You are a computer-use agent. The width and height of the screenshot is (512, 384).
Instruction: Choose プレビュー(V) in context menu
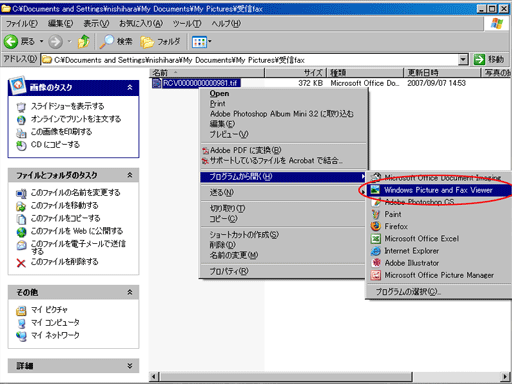pos(284,134)
